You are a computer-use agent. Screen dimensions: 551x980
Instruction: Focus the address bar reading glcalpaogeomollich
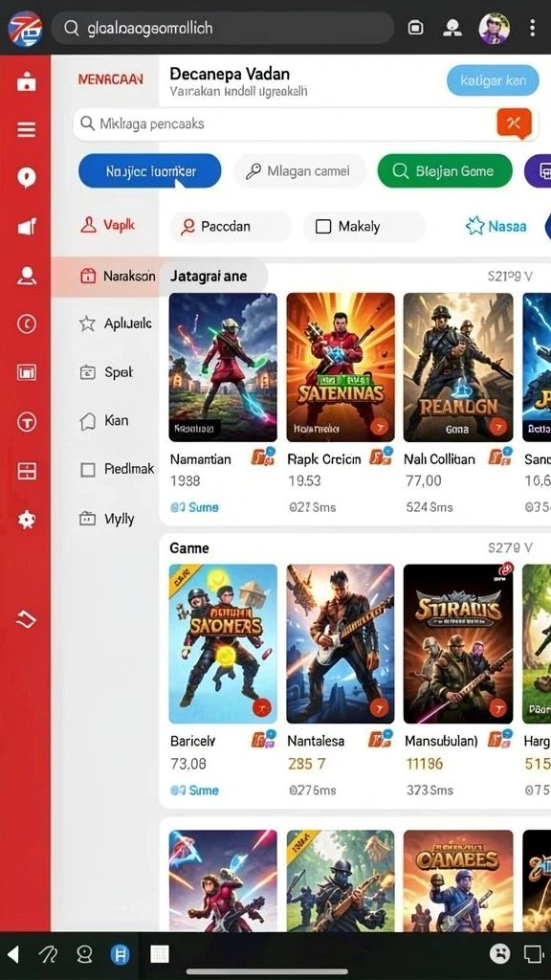(x=222, y=28)
